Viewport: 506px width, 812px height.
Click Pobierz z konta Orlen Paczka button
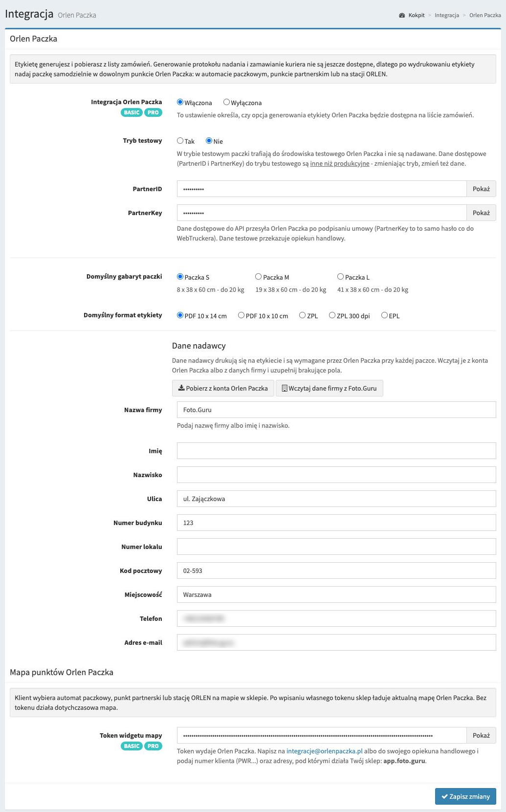pyautogui.click(x=223, y=388)
